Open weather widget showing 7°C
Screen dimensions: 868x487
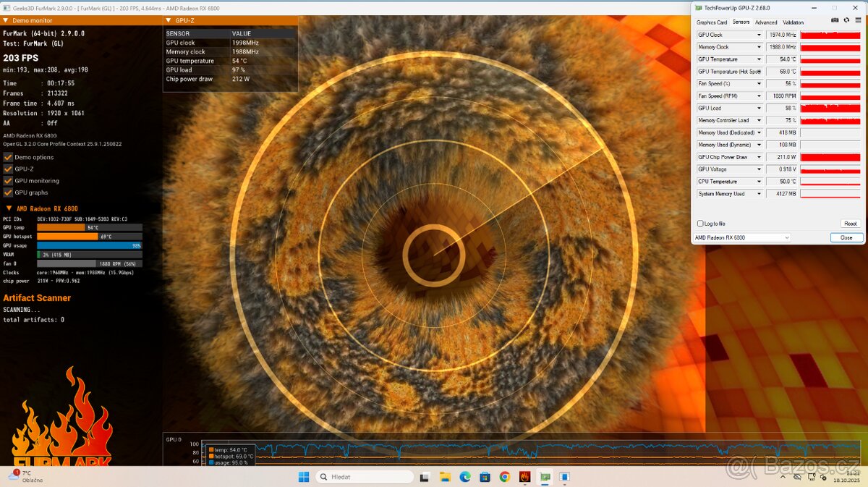[25, 477]
